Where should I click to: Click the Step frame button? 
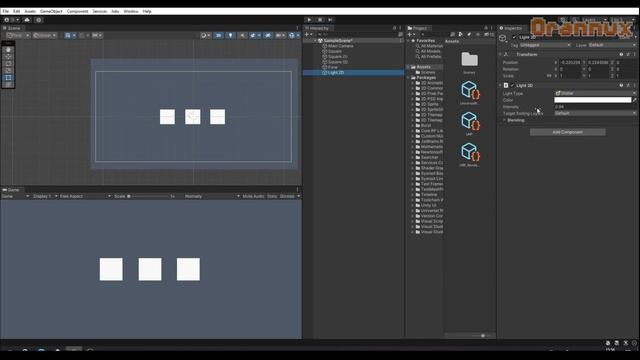[x=330, y=20]
